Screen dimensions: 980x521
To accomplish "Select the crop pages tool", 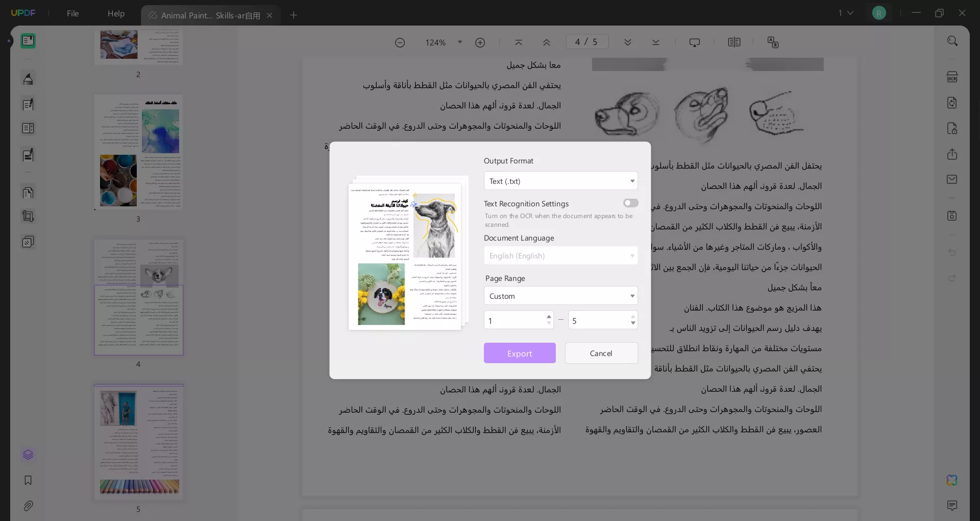I will point(28,217).
